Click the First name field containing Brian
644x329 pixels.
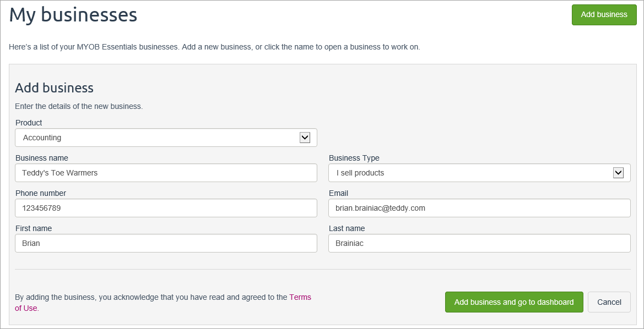[x=165, y=243]
